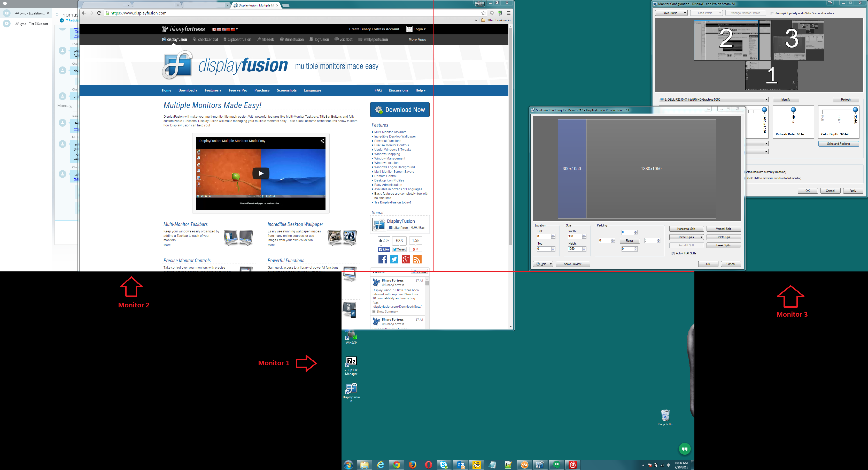Click the Download Now button
Image resolution: width=868 pixels, height=470 pixels.
click(400, 110)
